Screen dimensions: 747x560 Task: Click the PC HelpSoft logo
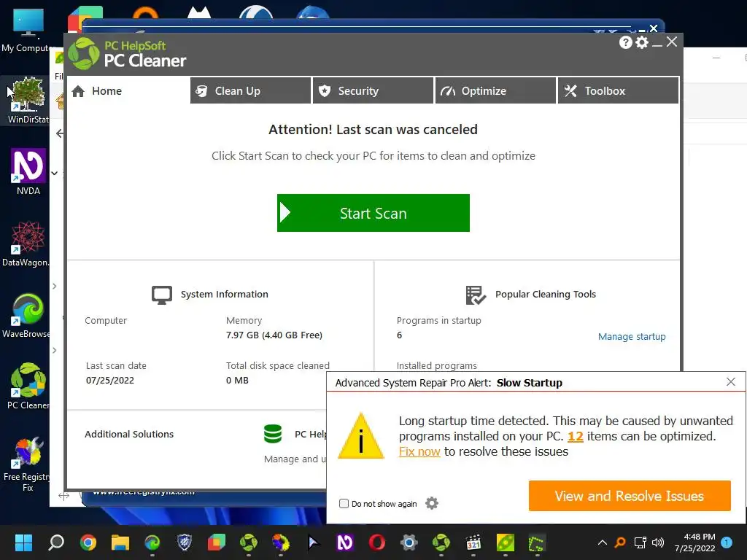[83, 53]
